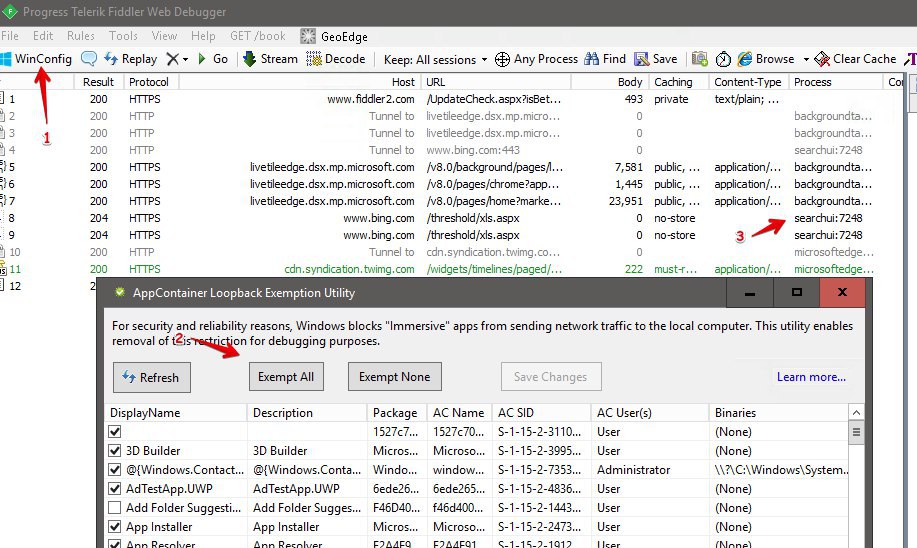The image size is (917, 548).
Task: Click the GET /book menu item
Action: [x=258, y=36]
